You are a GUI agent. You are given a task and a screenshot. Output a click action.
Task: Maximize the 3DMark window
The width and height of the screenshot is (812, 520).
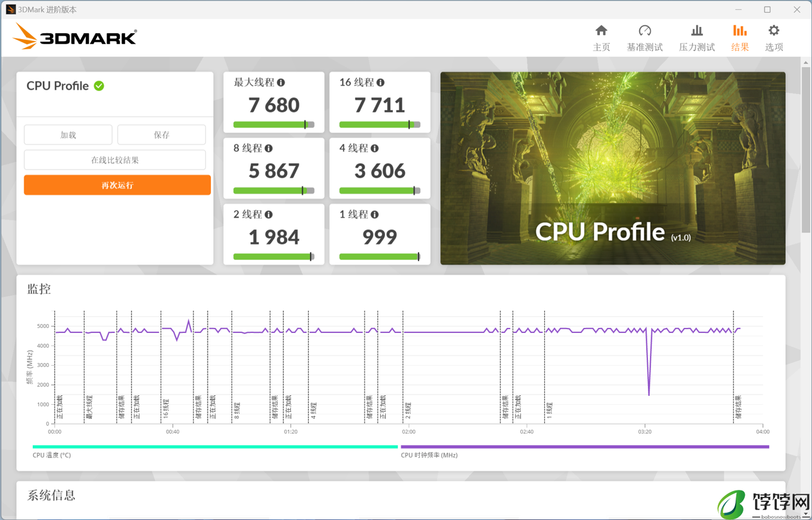(767, 10)
